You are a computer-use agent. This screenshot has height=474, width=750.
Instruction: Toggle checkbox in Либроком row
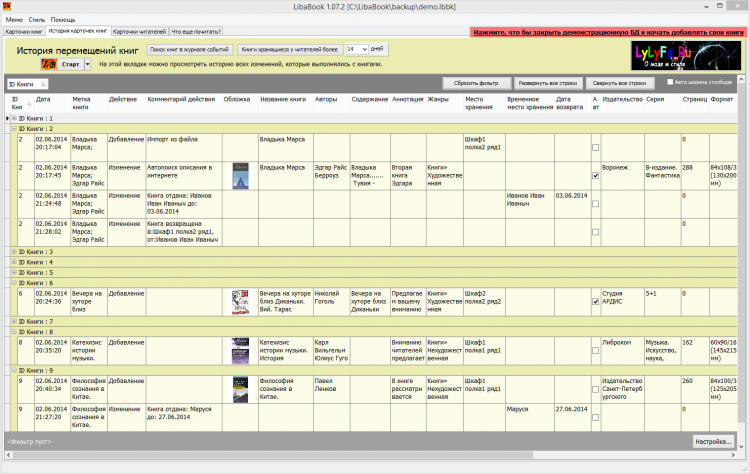click(x=596, y=351)
